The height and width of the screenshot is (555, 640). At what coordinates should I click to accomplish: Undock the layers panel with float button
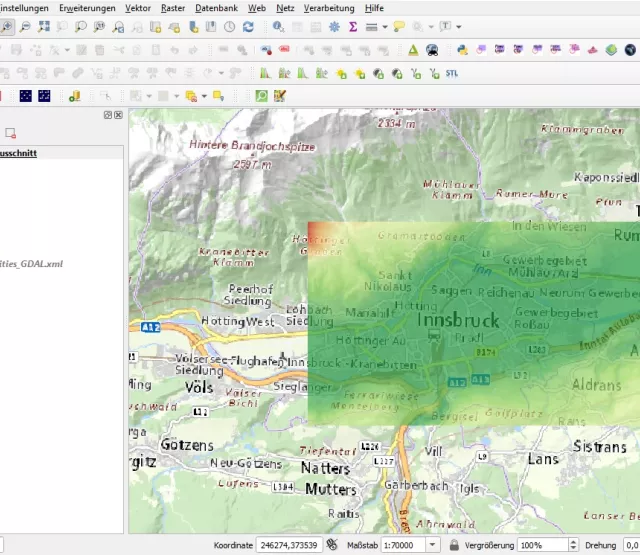click(108, 115)
